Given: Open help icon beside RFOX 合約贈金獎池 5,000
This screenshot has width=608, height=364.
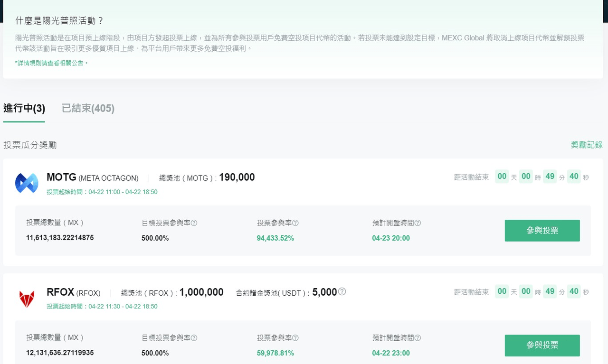Looking at the screenshot, I should (x=342, y=291).
